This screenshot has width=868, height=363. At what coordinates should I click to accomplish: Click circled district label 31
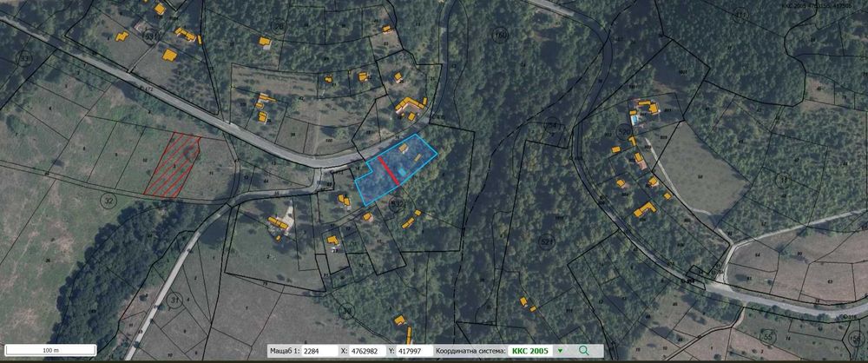(x=175, y=300)
